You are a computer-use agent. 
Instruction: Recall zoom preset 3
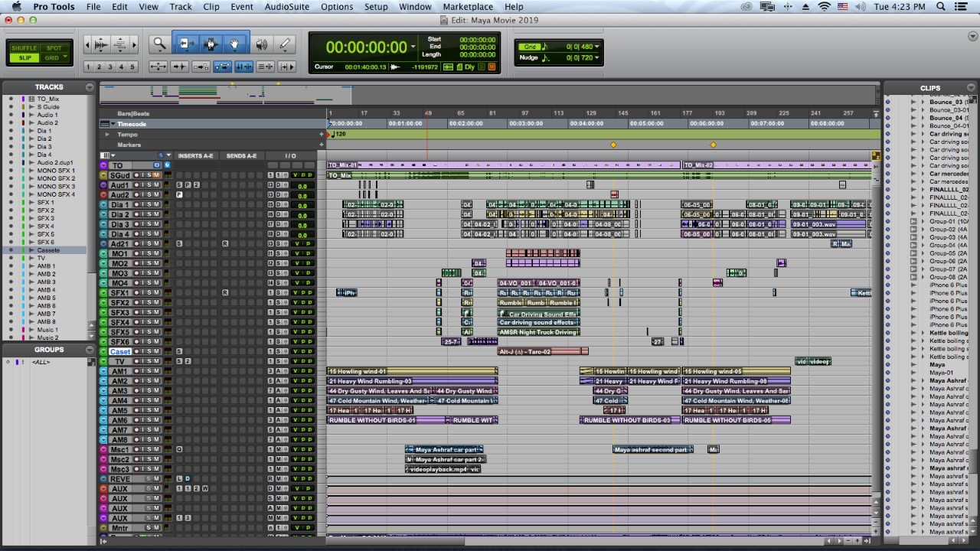[x=110, y=67]
